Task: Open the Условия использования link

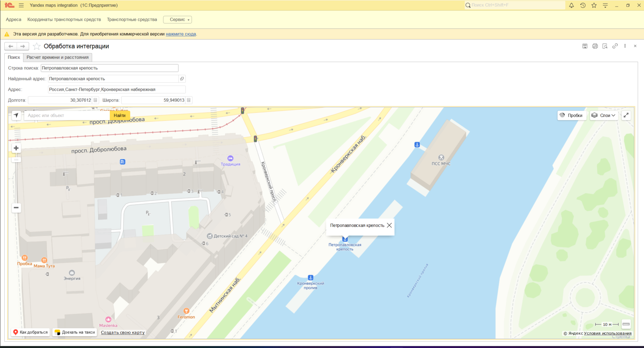Action: tap(608, 333)
